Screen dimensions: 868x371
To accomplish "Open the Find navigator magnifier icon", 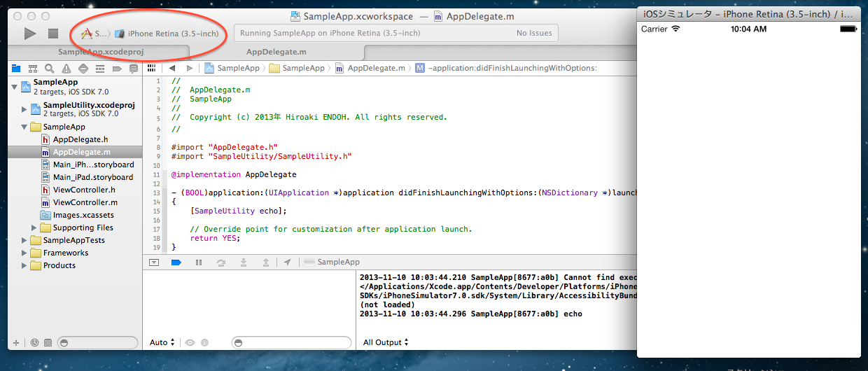I will 50,69.
